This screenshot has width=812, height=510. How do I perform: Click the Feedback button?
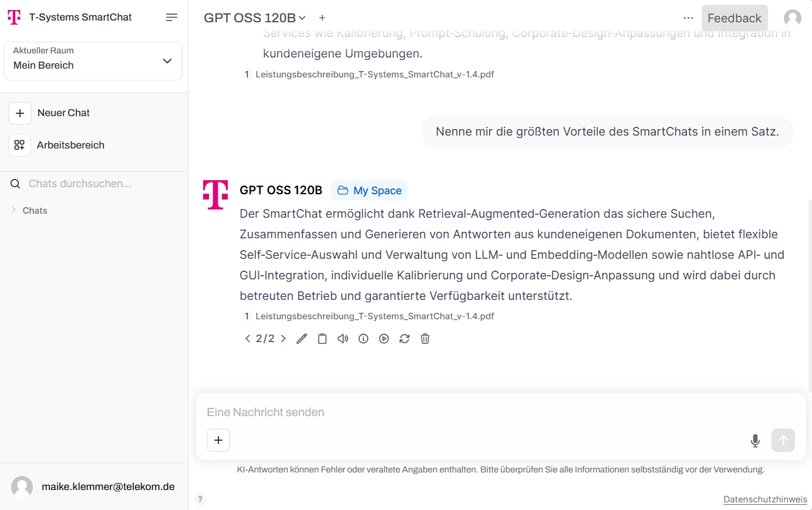pos(734,18)
